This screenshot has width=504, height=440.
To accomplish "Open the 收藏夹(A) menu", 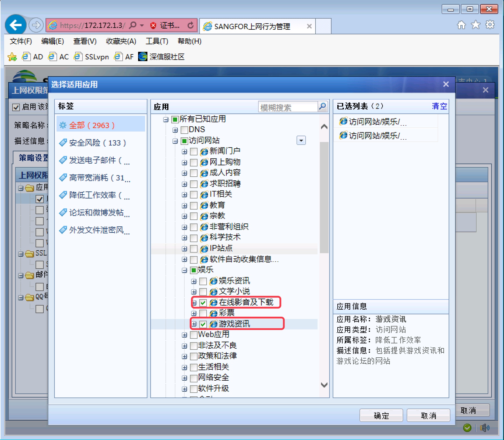I will point(121,41).
